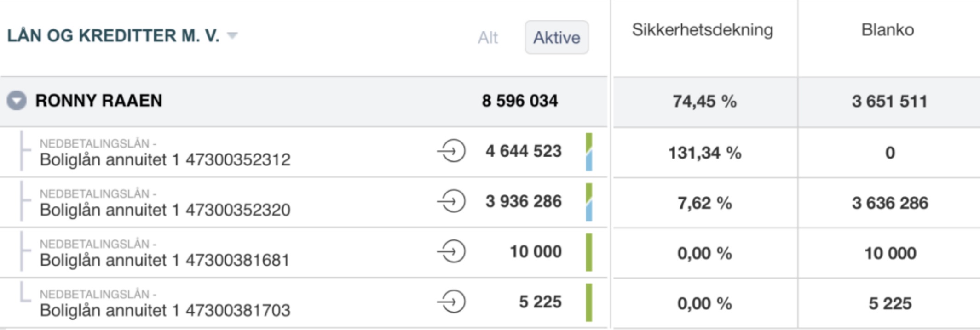The height and width of the screenshot is (330, 980).
Task: Click the LÅN OG KREDITTER M. V. heading
Action: (113, 36)
